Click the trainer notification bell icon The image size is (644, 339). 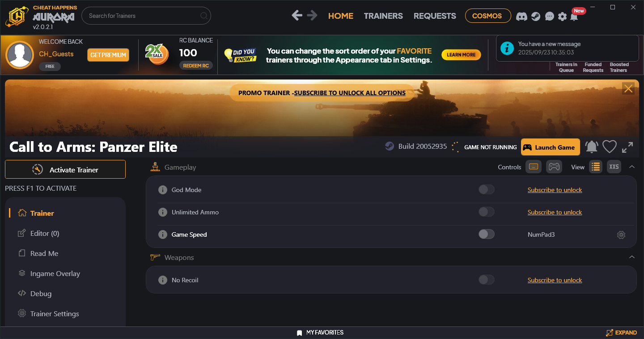pyautogui.click(x=591, y=147)
